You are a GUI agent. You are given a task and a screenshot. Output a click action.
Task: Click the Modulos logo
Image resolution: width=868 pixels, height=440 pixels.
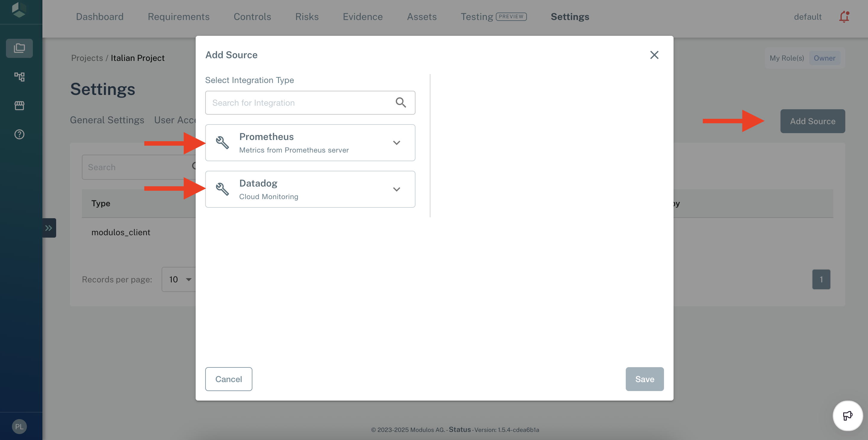tap(19, 10)
